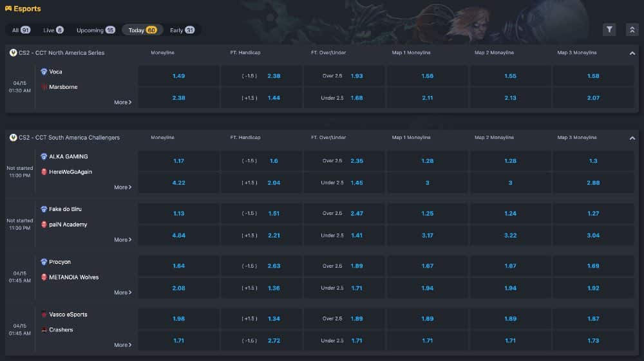
Task: Click the Procyon team logo
Action: click(x=44, y=262)
